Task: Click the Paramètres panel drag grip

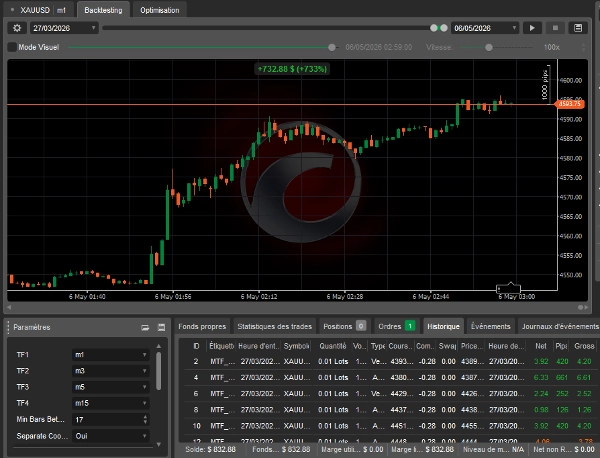Action: pyautogui.click(x=8, y=327)
